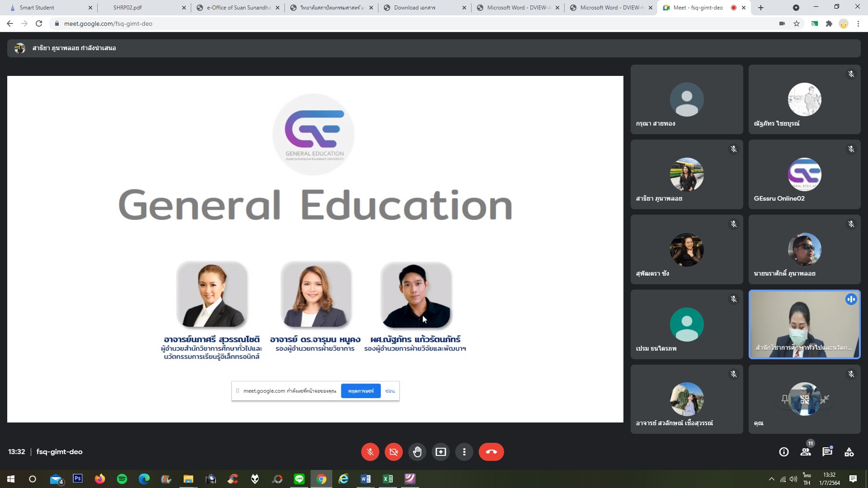Open meeting details info icon
This screenshot has width=868, height=488.
tap(784, 452)
